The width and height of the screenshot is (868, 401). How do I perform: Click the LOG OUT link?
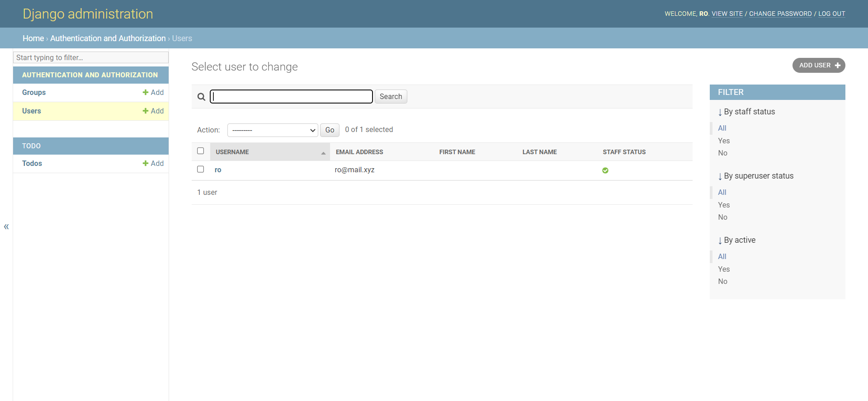(x=832, y=14)
